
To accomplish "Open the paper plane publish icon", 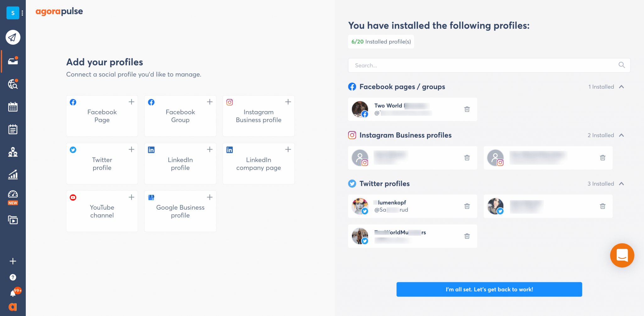I will click(13, 37).
